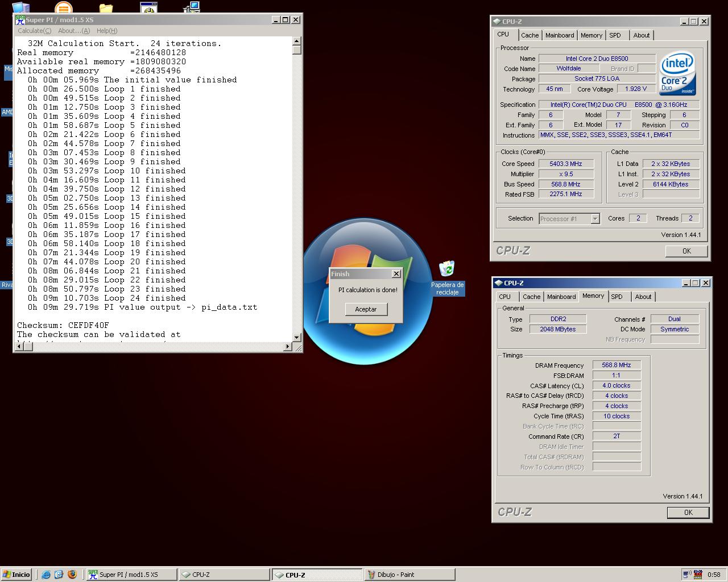Open the Help menu in Super PI
The image size is (728, 582).
point(107,31)
